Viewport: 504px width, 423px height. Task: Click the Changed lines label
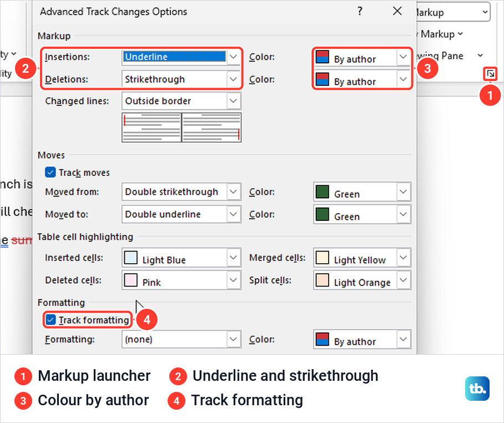point(77,101)
